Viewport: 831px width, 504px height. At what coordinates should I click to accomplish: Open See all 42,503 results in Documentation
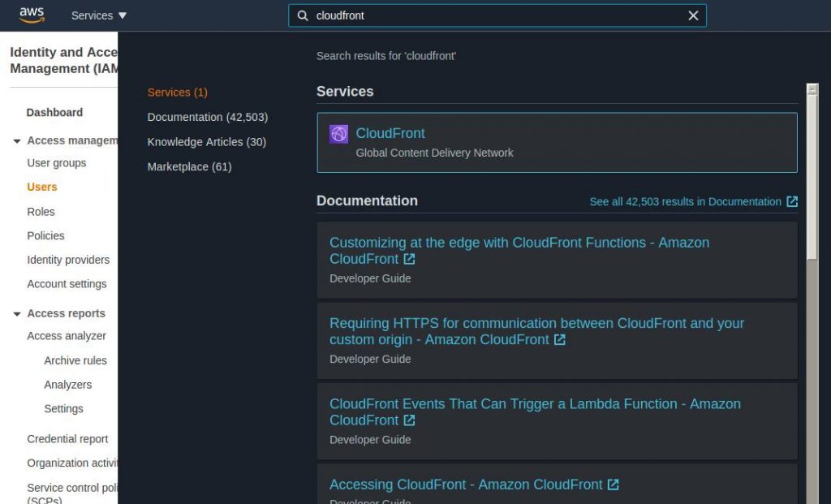tap(685, 202)
